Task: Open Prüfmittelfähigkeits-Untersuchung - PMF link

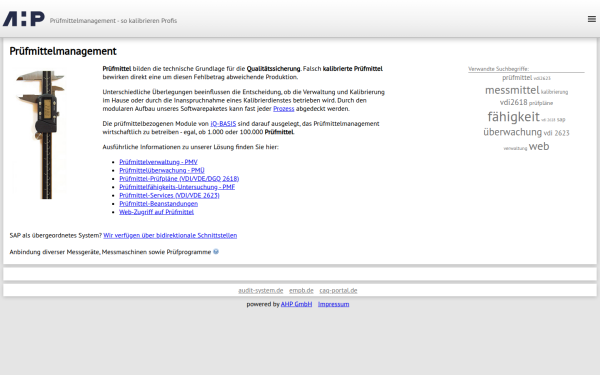Action: point(177,187)
